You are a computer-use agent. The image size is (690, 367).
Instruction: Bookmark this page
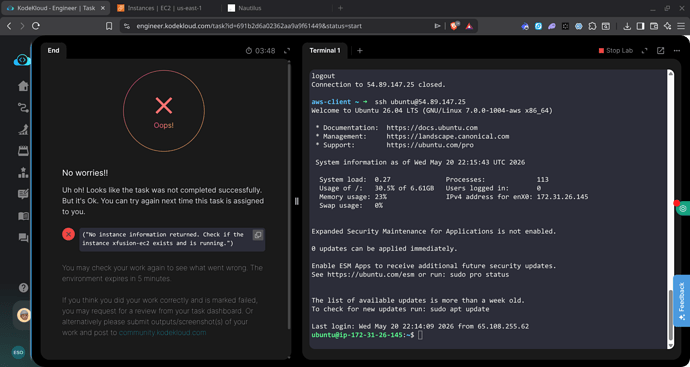[x=109, y=26]
